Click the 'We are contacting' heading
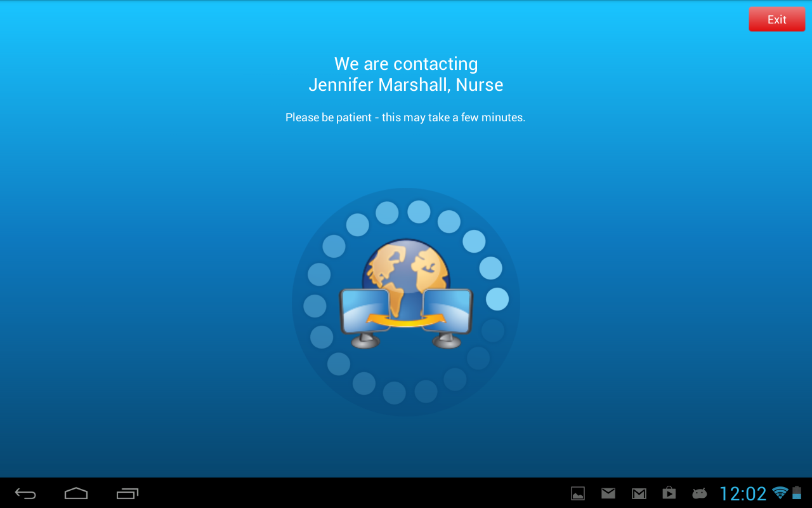 point(406,63)
